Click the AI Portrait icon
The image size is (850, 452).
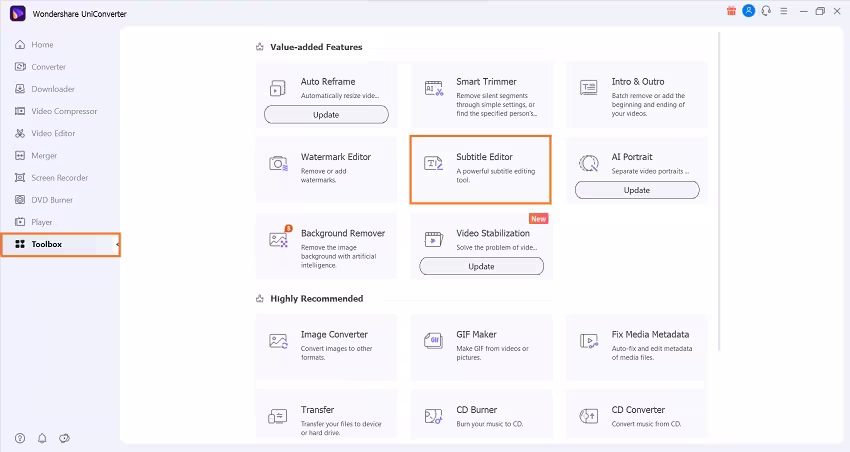(x=589, y=163)
